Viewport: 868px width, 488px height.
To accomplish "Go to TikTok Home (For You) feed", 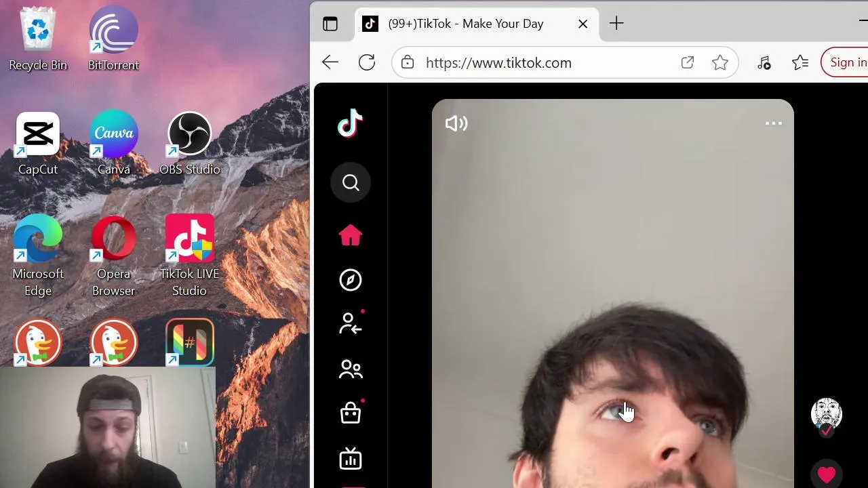I will [x=351, y=235].
